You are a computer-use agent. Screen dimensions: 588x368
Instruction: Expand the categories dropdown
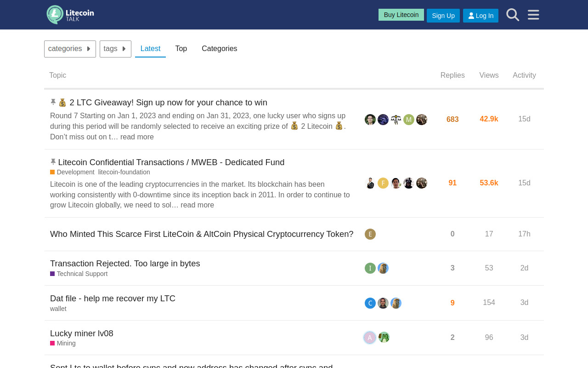70,49
